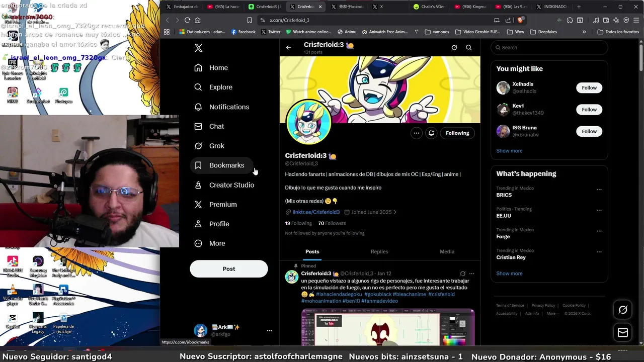Click the Grok icon in profile header

coord(454,48)
